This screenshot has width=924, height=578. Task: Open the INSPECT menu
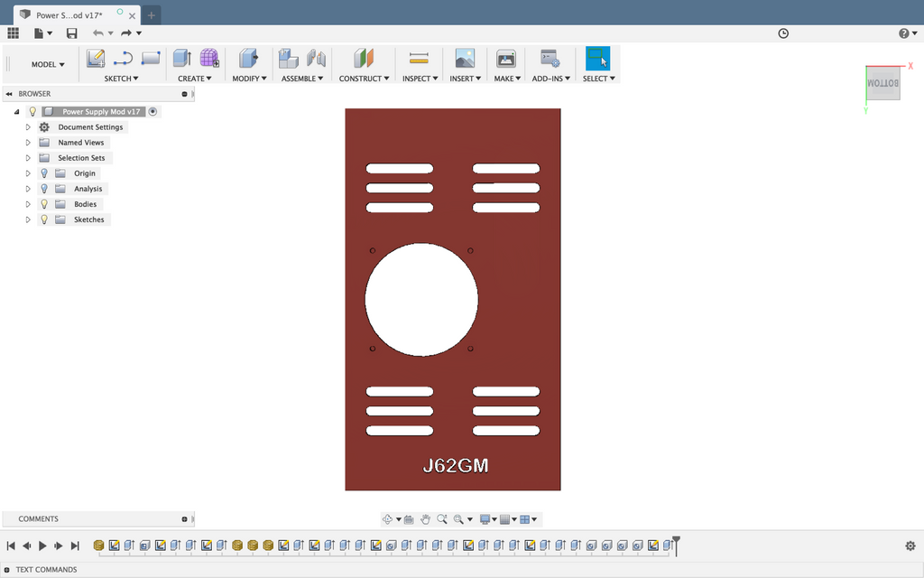[420, 79]
